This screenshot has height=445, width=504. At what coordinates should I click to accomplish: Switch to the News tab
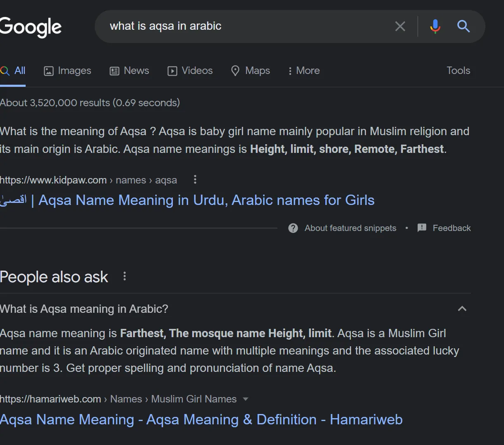click(x=129, y=71)
